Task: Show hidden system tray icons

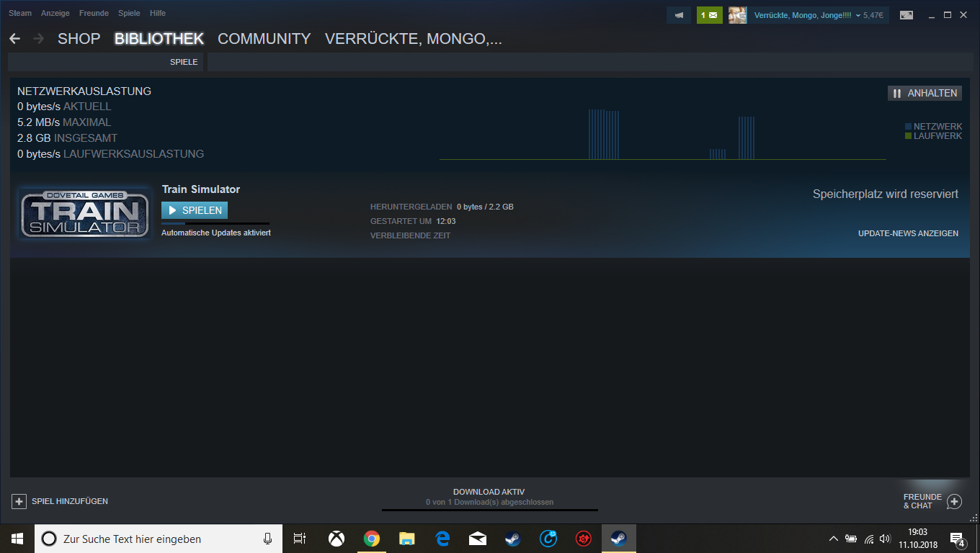Action: coord(834,539)
